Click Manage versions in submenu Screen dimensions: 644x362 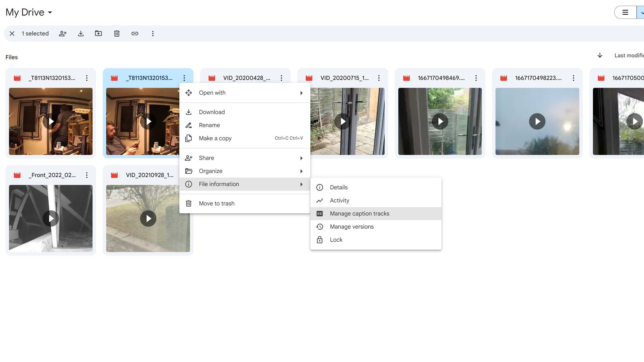[x=352, y=226]
